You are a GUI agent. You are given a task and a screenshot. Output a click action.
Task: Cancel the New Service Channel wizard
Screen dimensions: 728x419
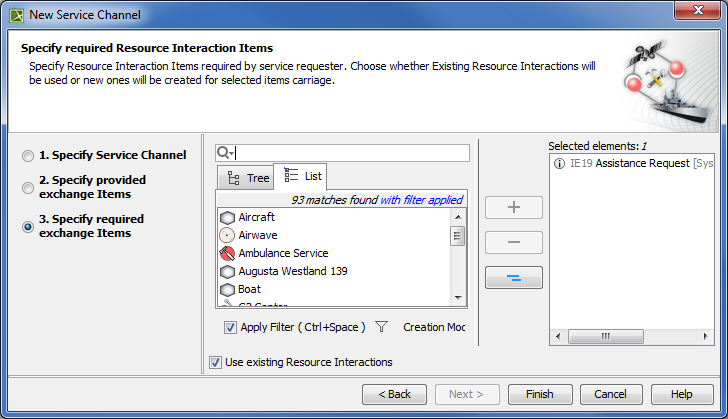tap(611, 394)
